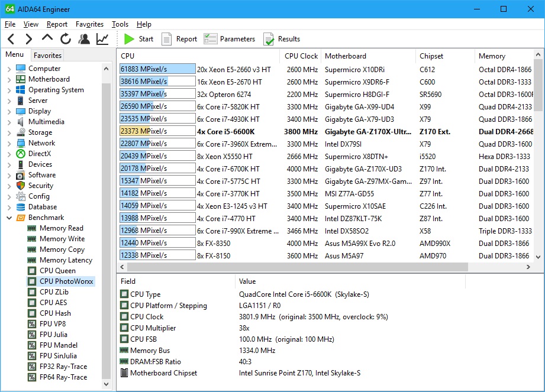Click the CPU Multiplier field row
545x392 pixels.
click(292, 328)
